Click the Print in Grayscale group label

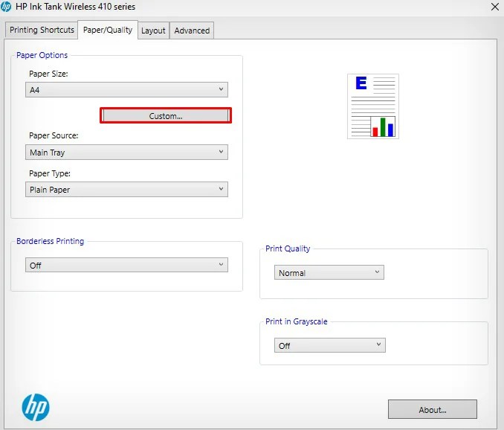[297, 321]
